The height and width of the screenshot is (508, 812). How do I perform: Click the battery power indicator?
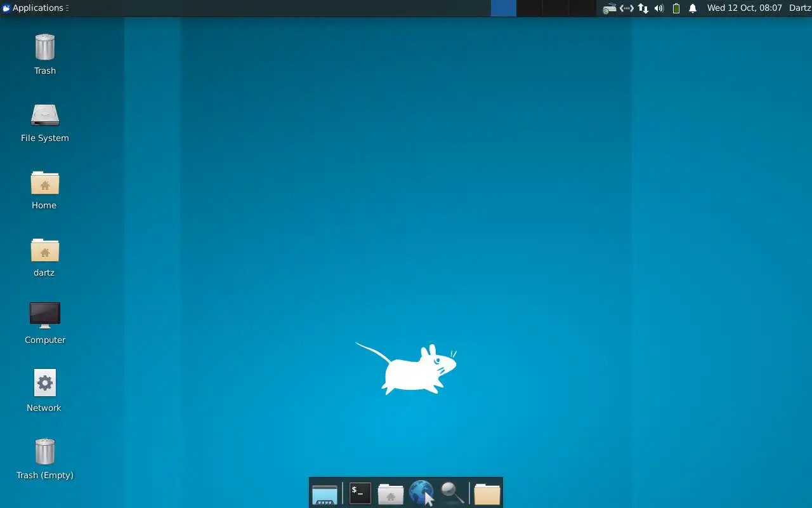[676, 8]
